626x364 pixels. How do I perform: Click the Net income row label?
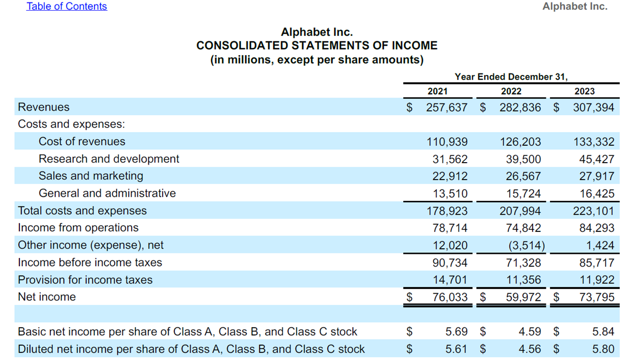coord(47,297)
